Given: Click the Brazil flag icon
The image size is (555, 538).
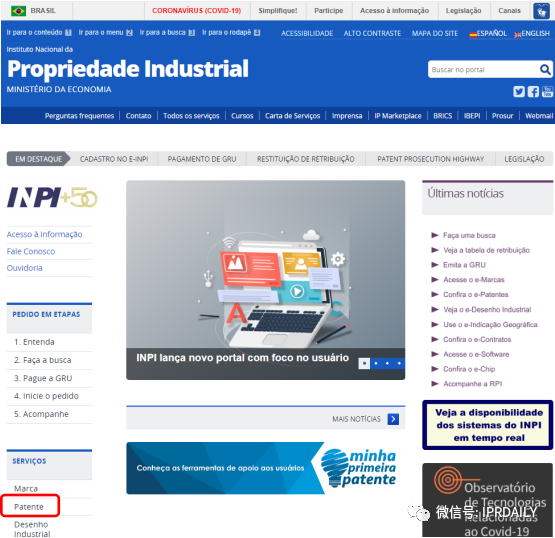Looking at the screenshot, I should (18, 11).
